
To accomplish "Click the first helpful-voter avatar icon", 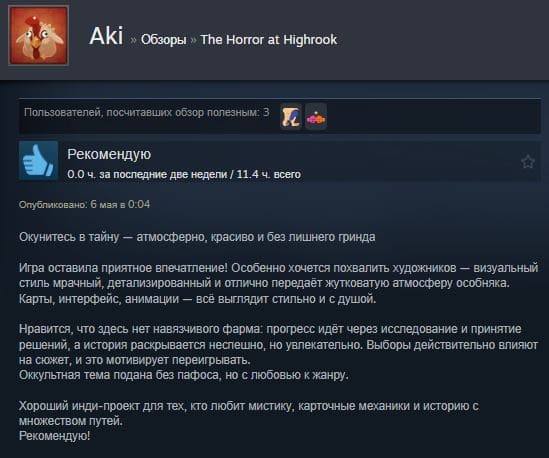I will pos(291,116).
